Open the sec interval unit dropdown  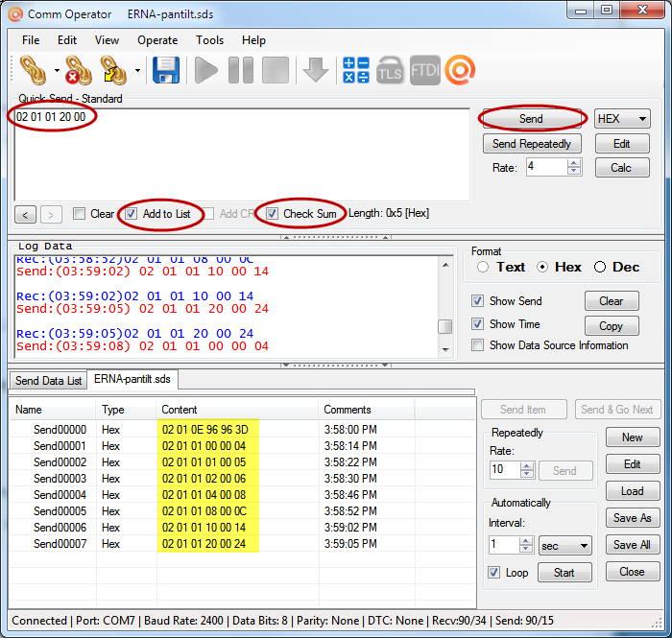click(564, 546)
